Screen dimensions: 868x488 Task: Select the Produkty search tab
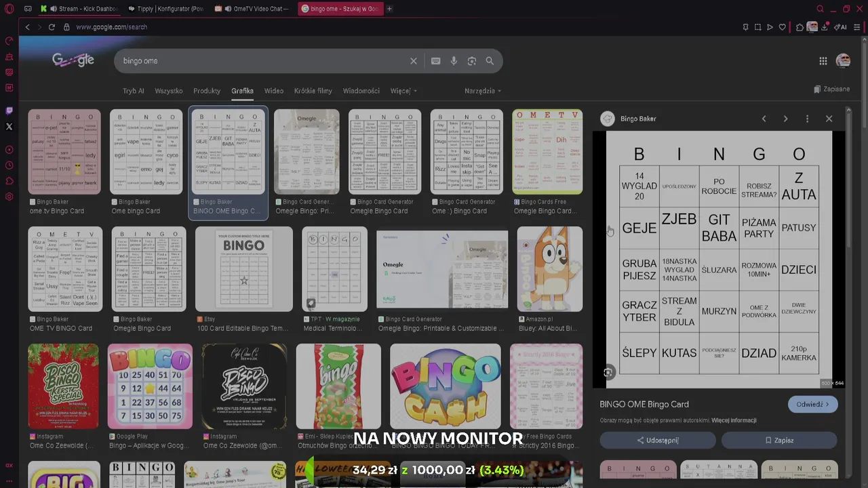click(207, 91)
